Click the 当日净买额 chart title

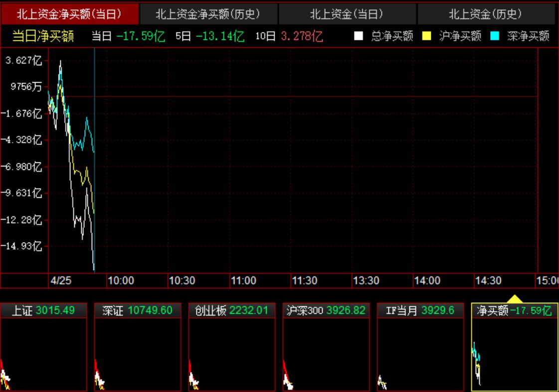[43, 36]
